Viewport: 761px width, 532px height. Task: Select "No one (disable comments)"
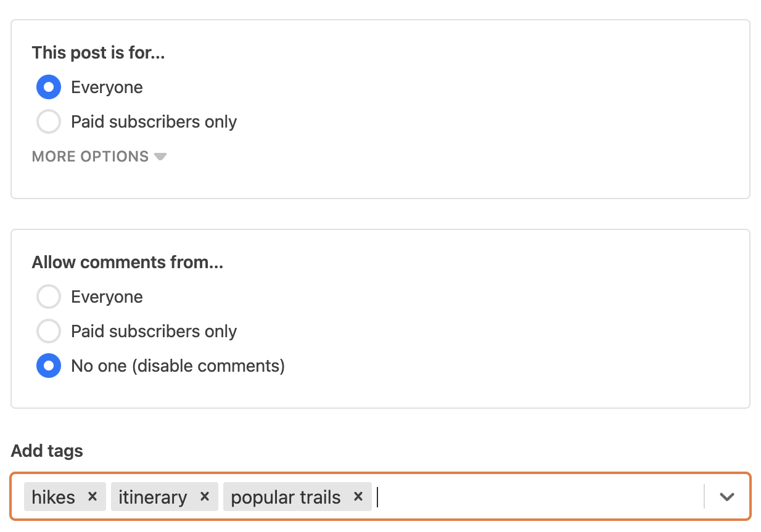[48, 366]
